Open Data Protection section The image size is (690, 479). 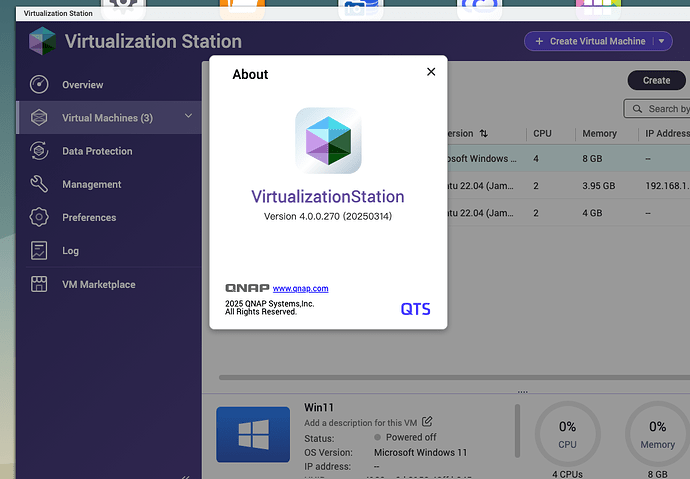pos(109,151)
